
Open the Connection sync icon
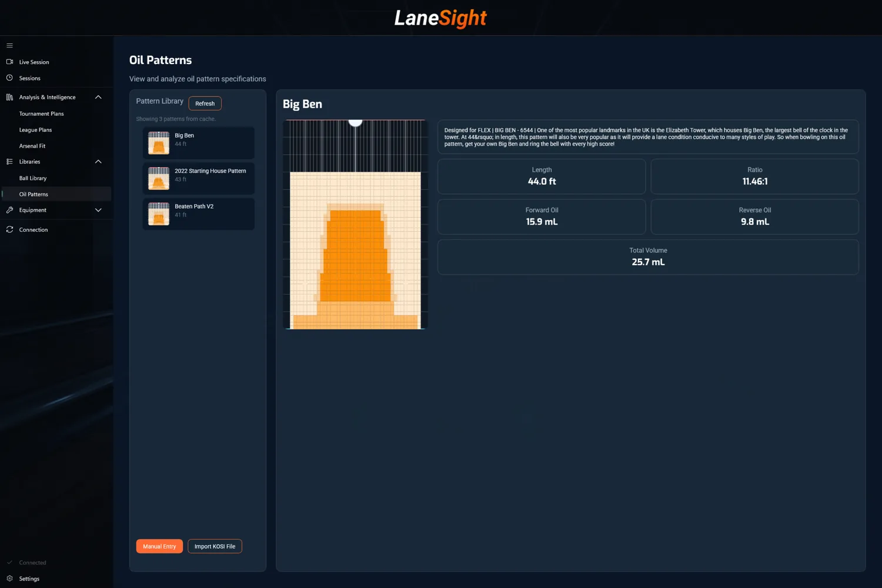(x=9, y=229)
